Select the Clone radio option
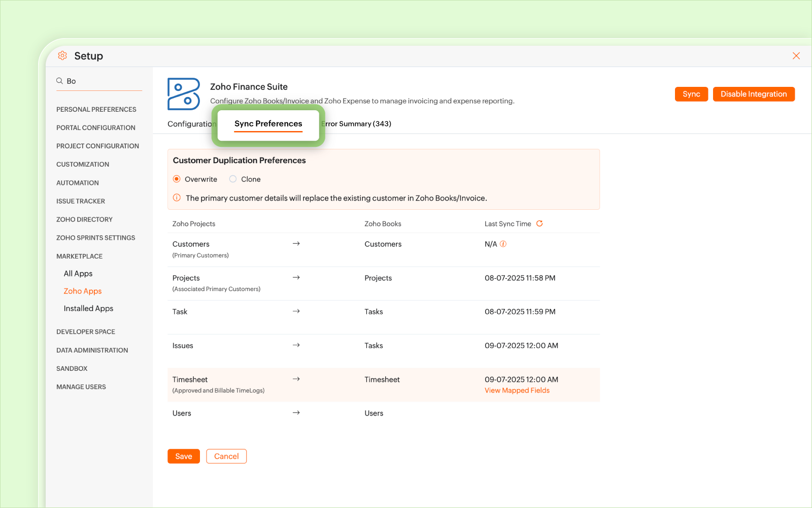 coord(233,179)
